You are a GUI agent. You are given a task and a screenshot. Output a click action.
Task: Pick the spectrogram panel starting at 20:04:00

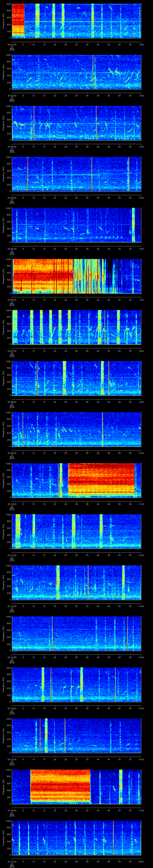[76, 174]
